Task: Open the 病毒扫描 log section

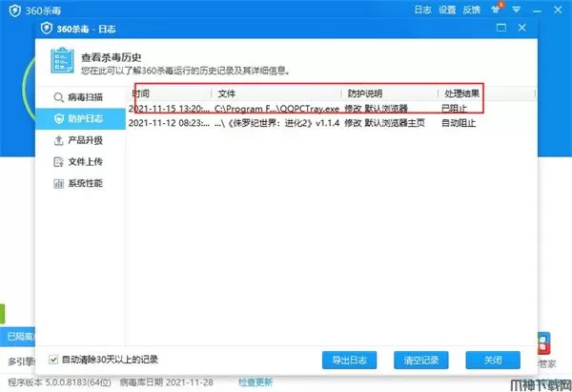Action: point(81,97)
